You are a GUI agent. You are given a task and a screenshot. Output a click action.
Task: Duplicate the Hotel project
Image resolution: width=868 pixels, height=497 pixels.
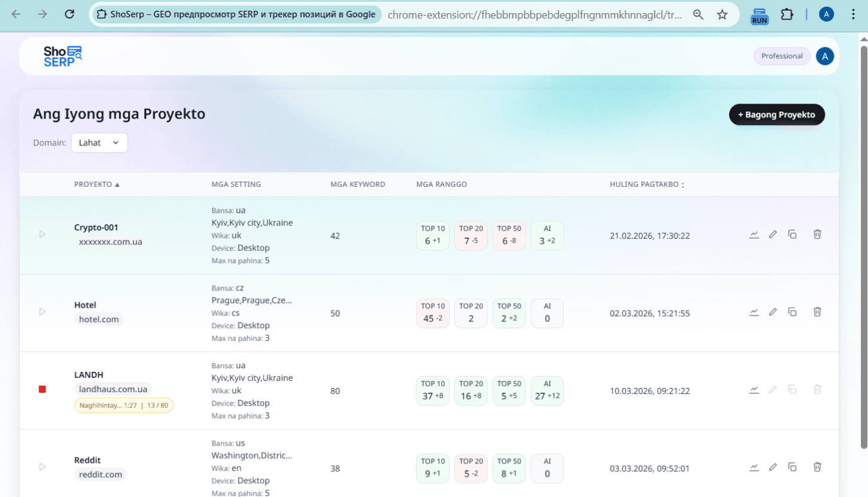pos(792,312)
